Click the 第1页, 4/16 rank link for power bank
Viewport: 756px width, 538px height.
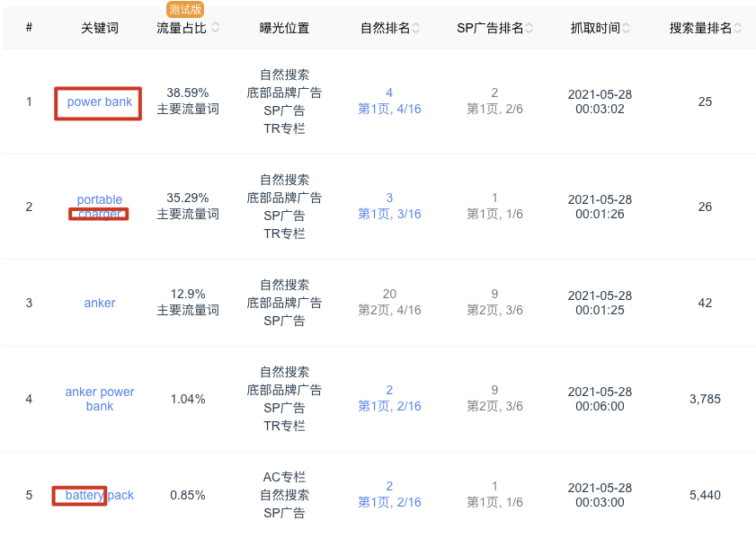tap(388, 108)
